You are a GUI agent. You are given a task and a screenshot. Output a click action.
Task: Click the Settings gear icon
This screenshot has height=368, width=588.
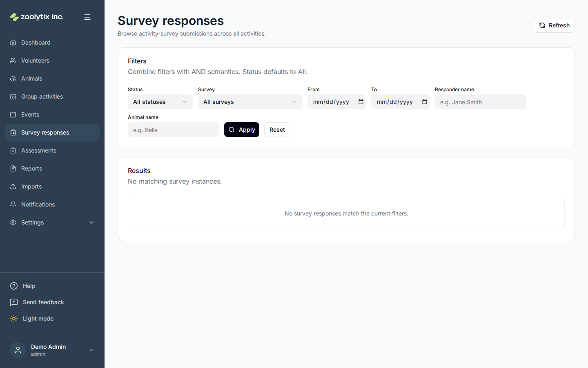click(x=13, y=222)
